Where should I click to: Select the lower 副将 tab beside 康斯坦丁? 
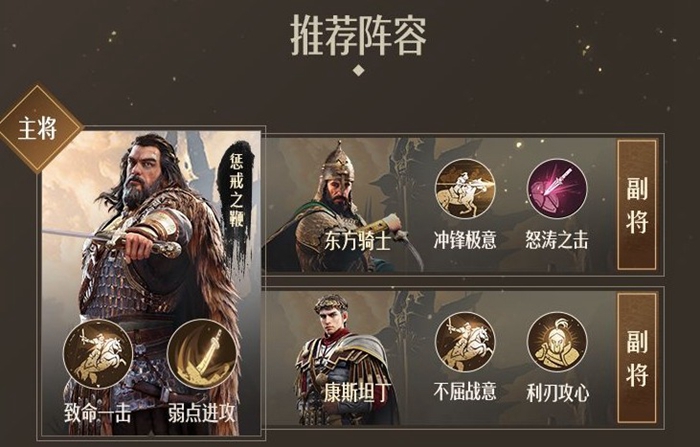click(x=637, y=358)
